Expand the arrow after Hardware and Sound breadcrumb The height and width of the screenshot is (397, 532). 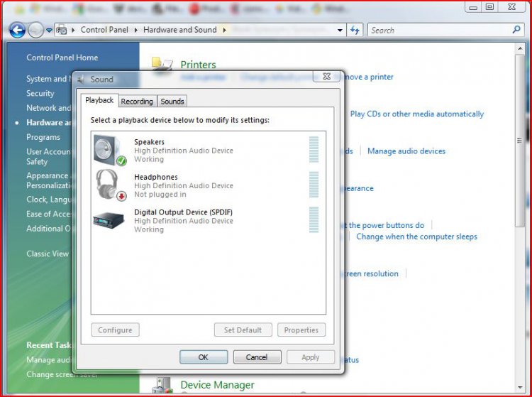(x=225, y=31)
